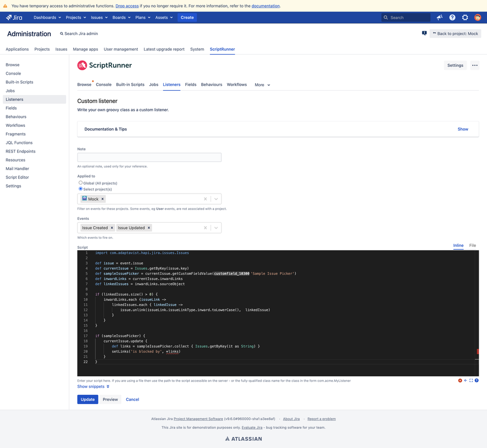
Task: Click Back to project: Mock
Action: tap(455, 34)
